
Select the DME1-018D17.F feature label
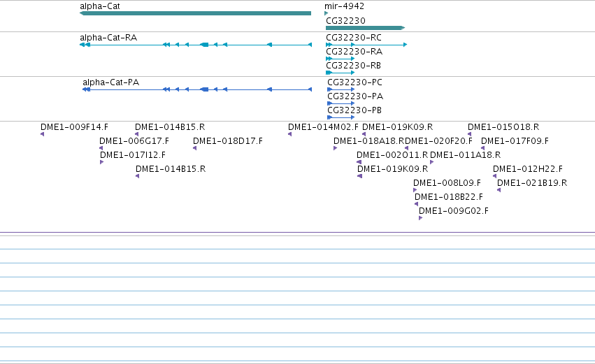coord(228,141)
